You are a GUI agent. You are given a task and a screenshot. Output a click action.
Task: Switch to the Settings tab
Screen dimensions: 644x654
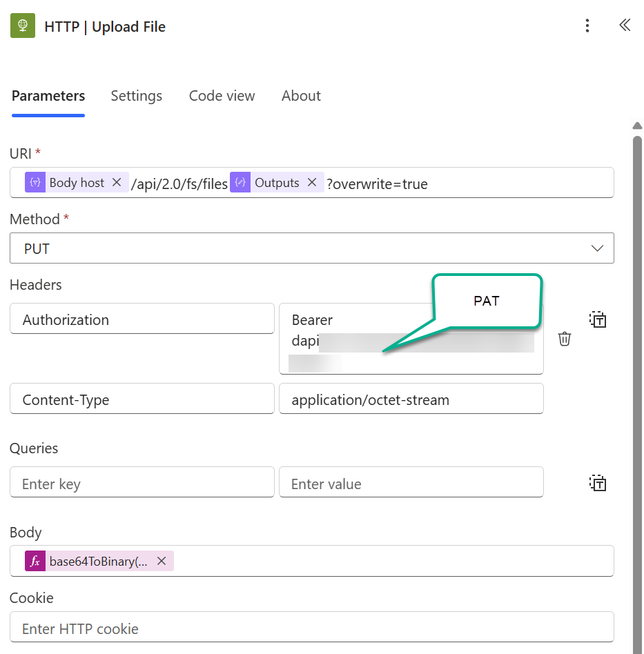coord(137,96)
